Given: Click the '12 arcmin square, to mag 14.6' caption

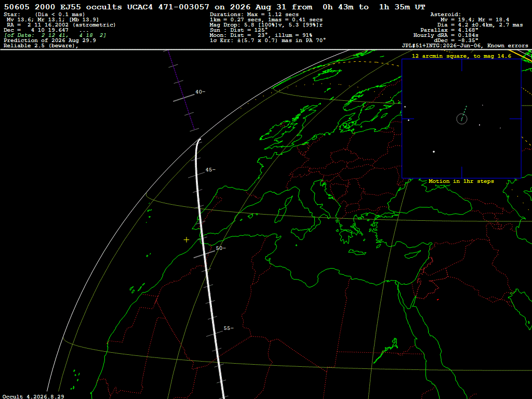Looking at the screenshot, I should [x=461, y=56].
